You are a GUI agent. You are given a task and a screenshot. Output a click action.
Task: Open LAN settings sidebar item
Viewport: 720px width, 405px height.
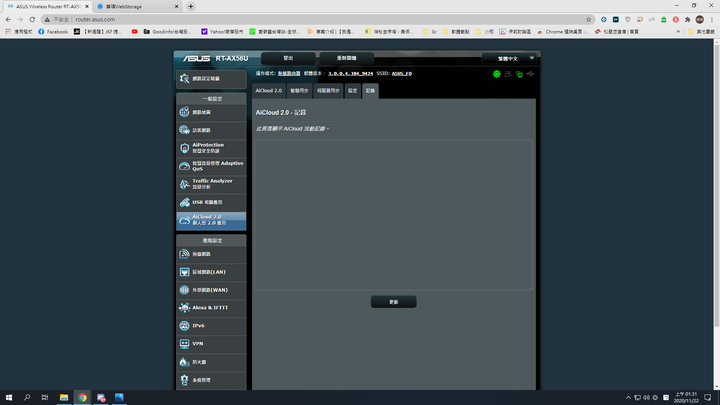click(x=211, y=272)
